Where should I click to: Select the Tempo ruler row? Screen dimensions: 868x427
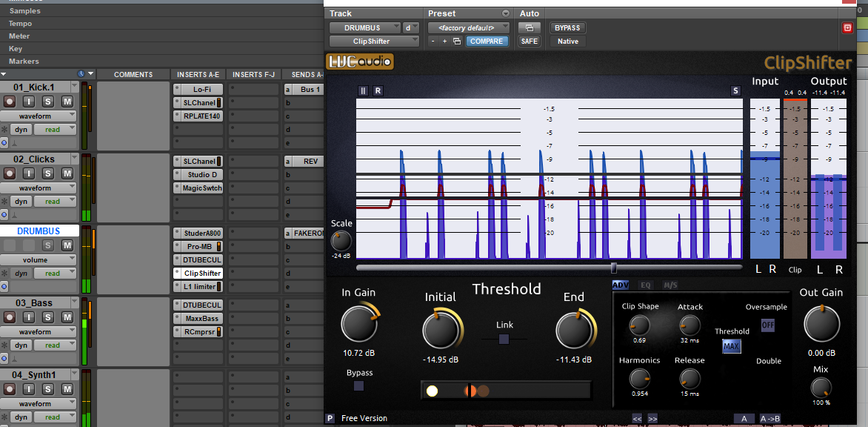pos(161,24)
